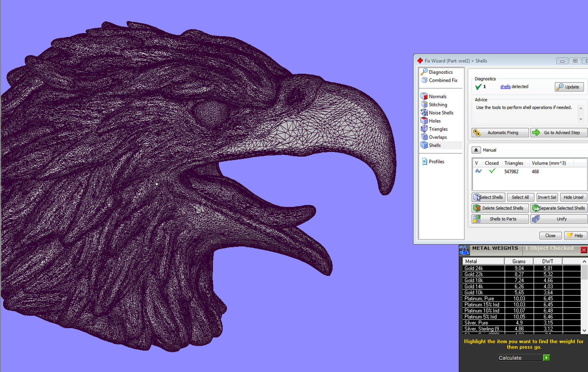
Task: Open the Diagnostics page icon
Action: 424,72
